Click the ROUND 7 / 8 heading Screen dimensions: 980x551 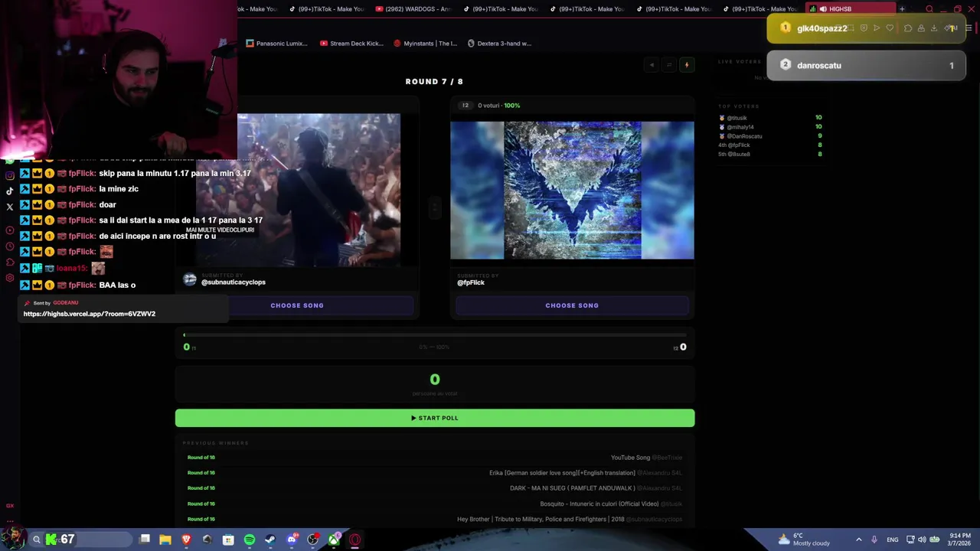(434, 81)
